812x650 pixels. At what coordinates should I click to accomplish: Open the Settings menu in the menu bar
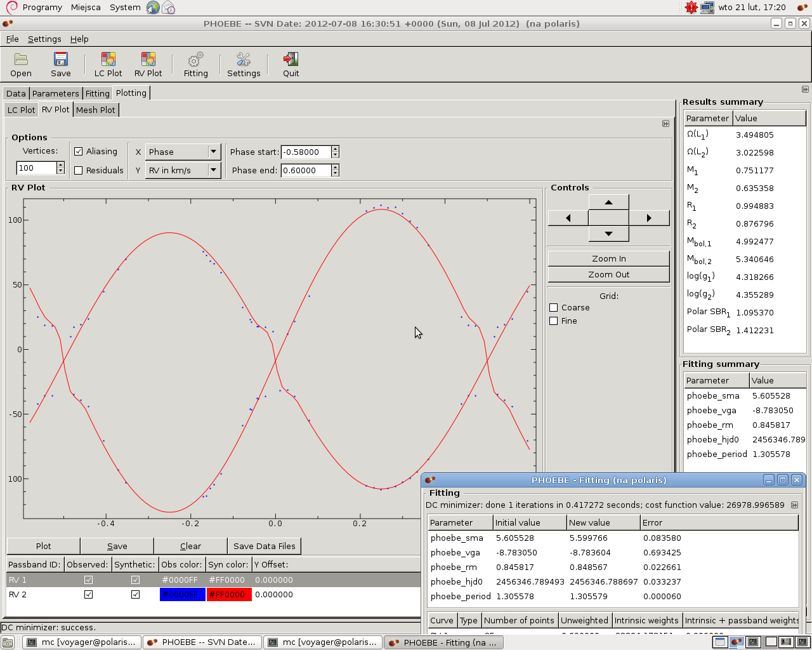coord(44,39)
